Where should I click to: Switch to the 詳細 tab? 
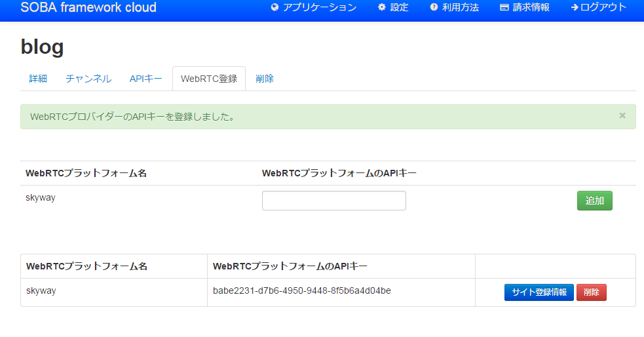(38, 79)
